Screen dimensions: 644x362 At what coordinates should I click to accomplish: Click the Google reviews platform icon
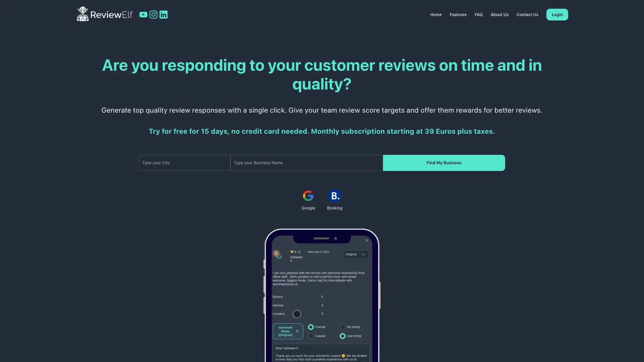tap(308, 195)
